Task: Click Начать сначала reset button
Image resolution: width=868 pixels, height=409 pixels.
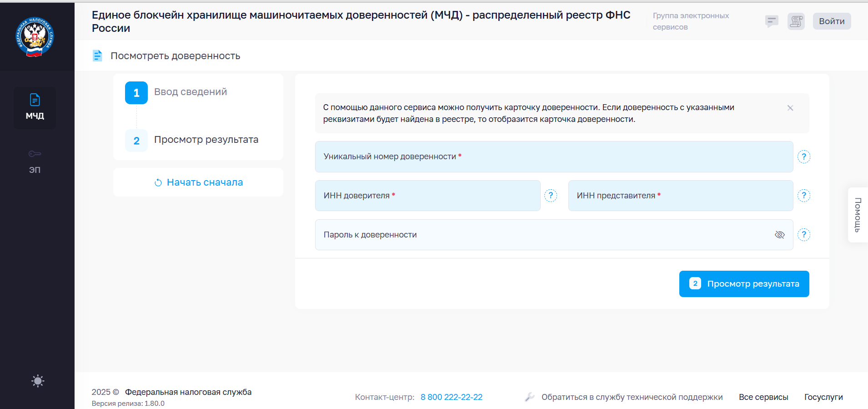Action: (198, 182)
